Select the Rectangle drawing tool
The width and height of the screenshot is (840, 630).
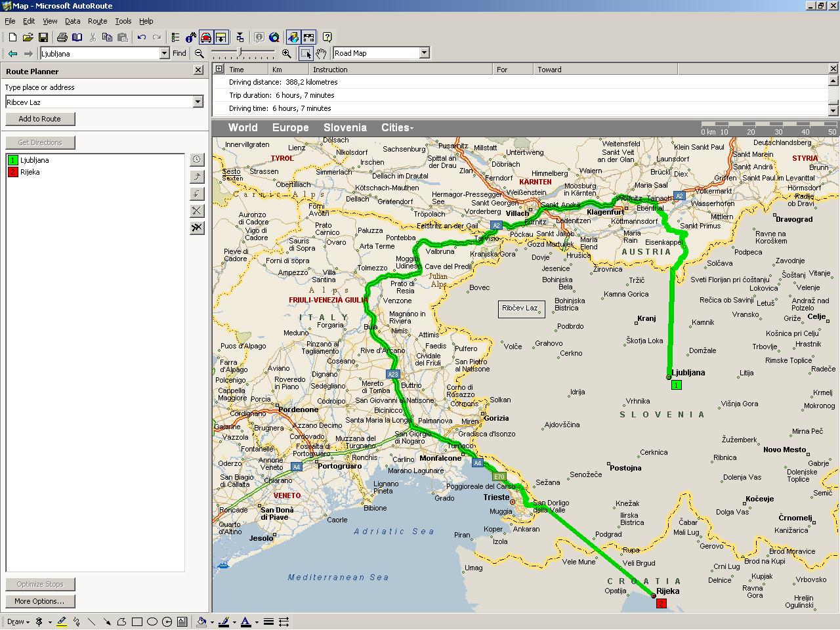[x=136, y=621]
